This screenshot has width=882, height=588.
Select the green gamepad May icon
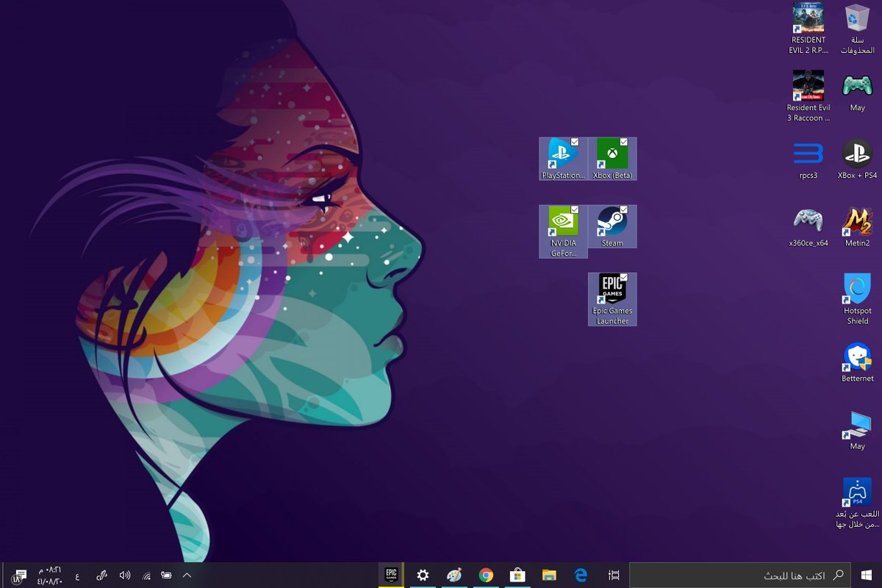point(857,91)
